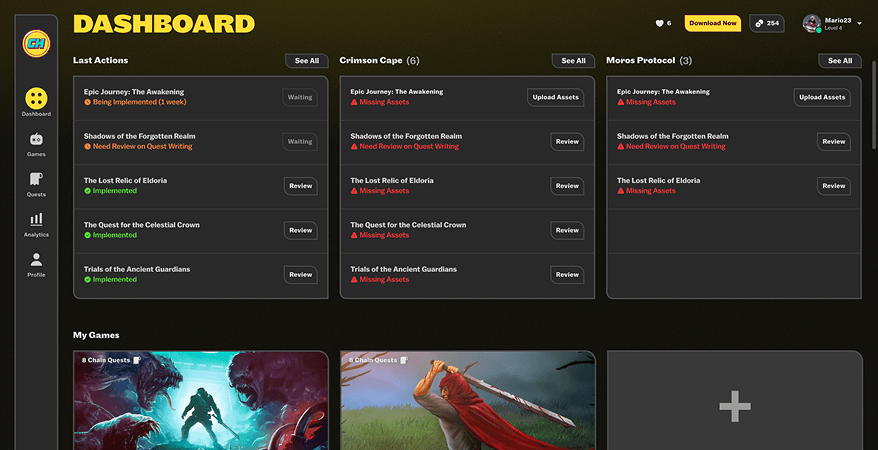This screenshot has height=450, width=878.
Task: Click the GM logo in sidebar
Action: [x=36, y=43]
